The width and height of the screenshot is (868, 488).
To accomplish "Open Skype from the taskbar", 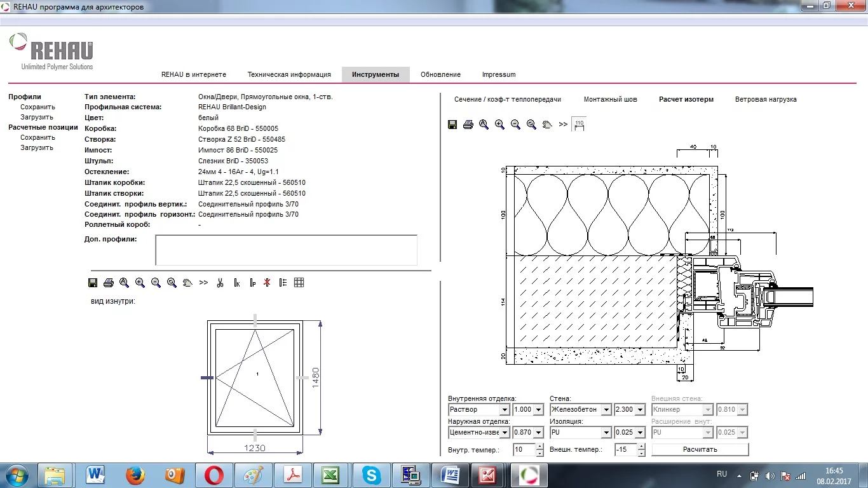I will [370, 475].
